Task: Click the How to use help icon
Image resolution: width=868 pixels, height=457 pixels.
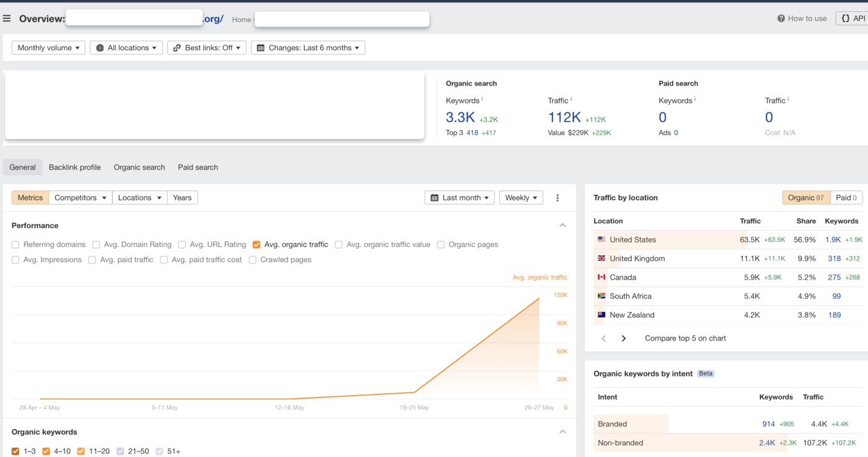Action: click(781, 19)
